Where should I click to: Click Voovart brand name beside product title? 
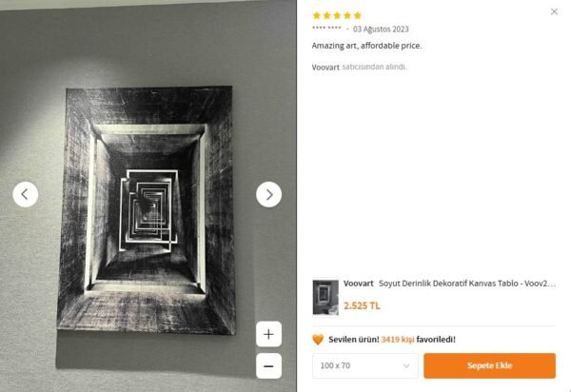click(359, 284)
